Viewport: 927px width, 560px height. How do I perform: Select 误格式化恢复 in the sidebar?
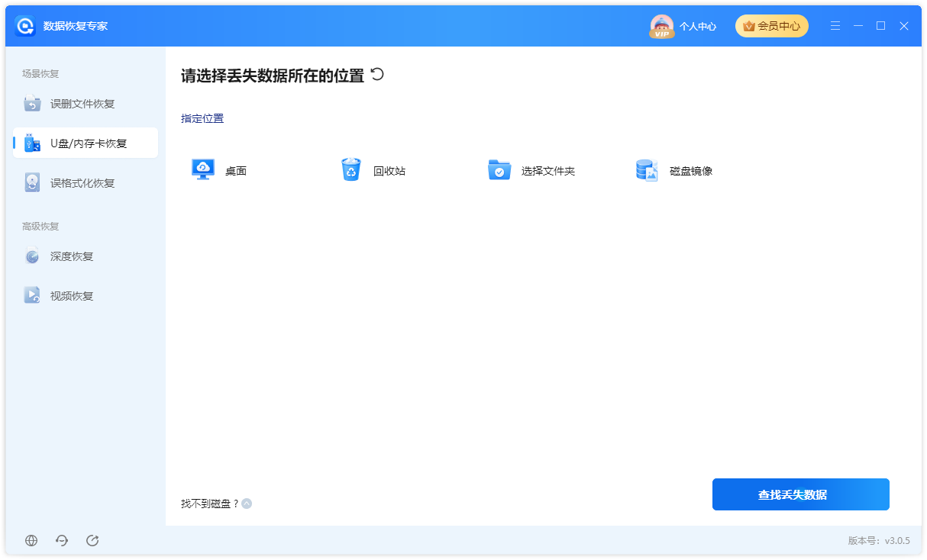coord(86,183)
